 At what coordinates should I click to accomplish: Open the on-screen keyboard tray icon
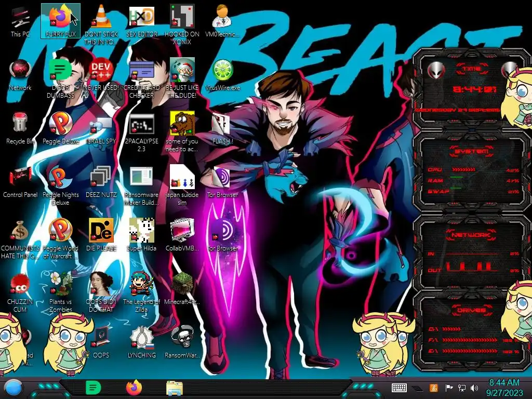click(399, 388)
